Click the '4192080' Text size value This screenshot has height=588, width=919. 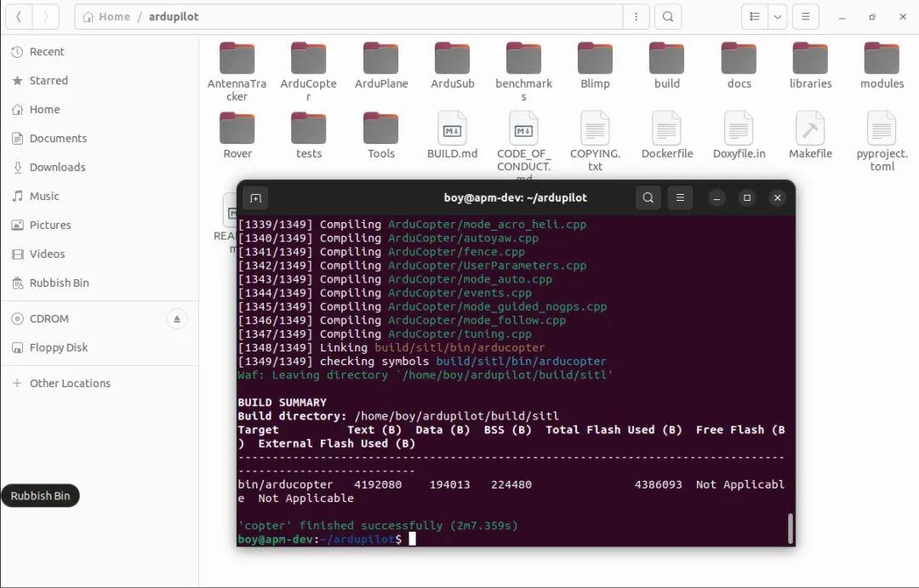click(378, 485)
